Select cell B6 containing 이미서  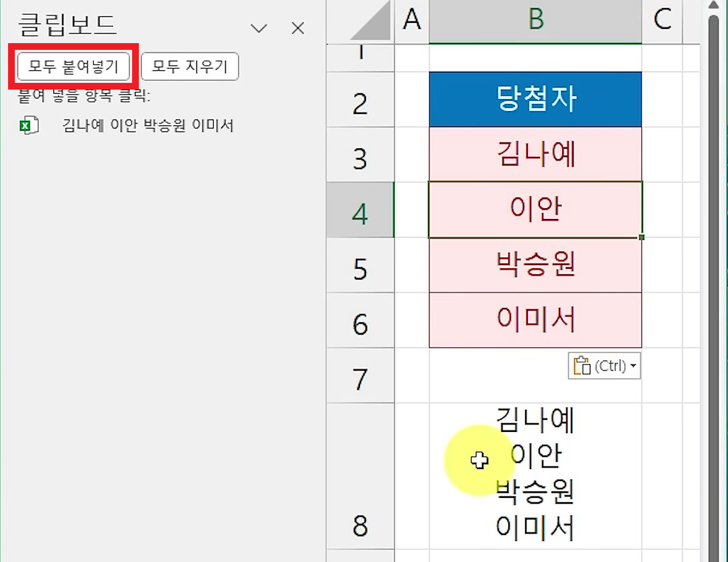click(535, 320)
